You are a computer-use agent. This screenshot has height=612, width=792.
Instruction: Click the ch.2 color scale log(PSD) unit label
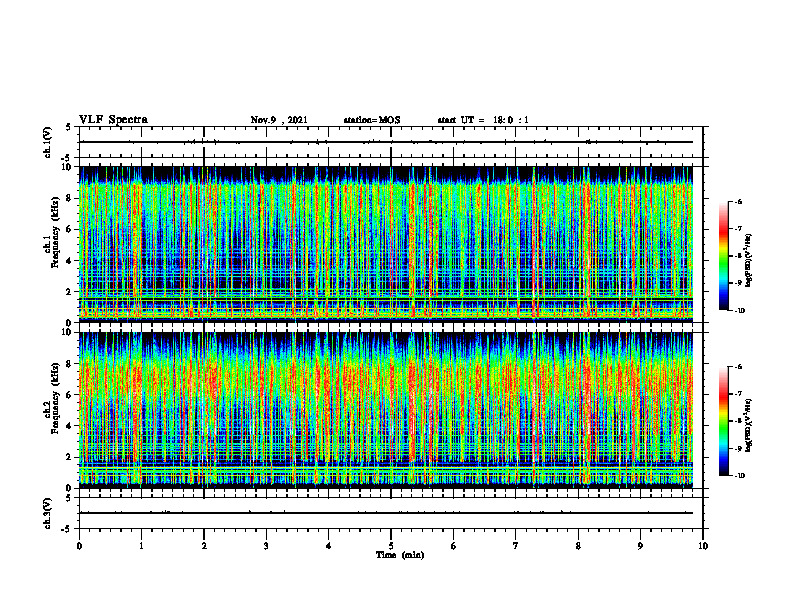click(750, 426)
